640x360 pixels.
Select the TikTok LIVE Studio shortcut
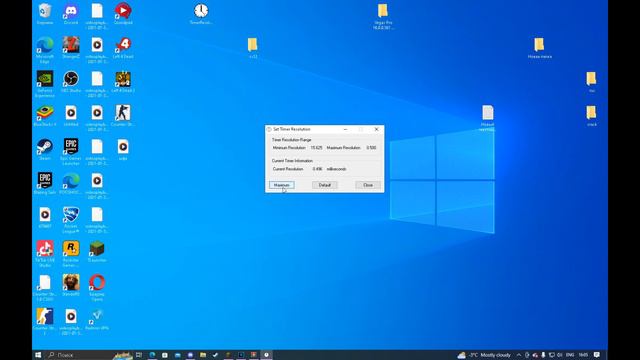tap(45, 253)
